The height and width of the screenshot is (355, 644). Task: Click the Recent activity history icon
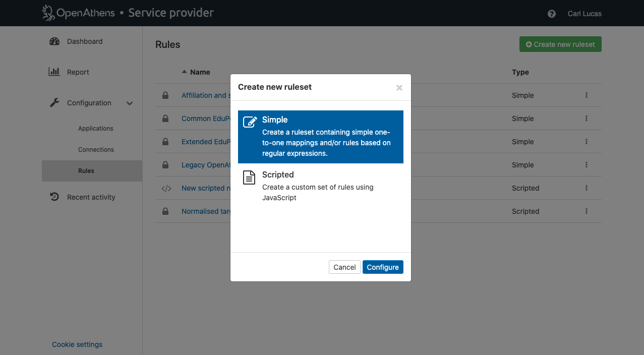tap(54, 197)
